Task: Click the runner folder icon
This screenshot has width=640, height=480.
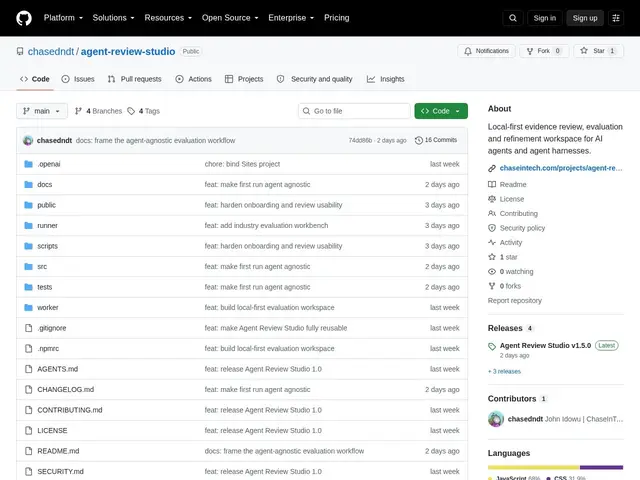Action: pyautogui.click(x=28, y=225)
